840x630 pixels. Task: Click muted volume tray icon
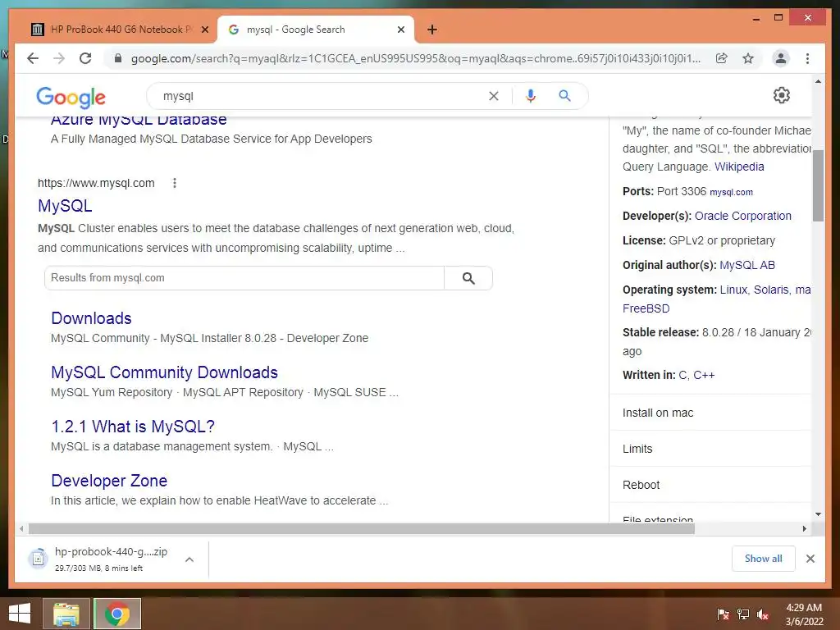pyautogui.click(x=763, y=614)
